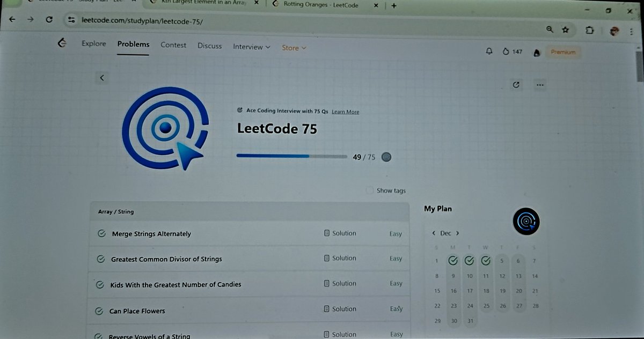Toggle the Show tags switch
The image size is (644, 339).
369,190
